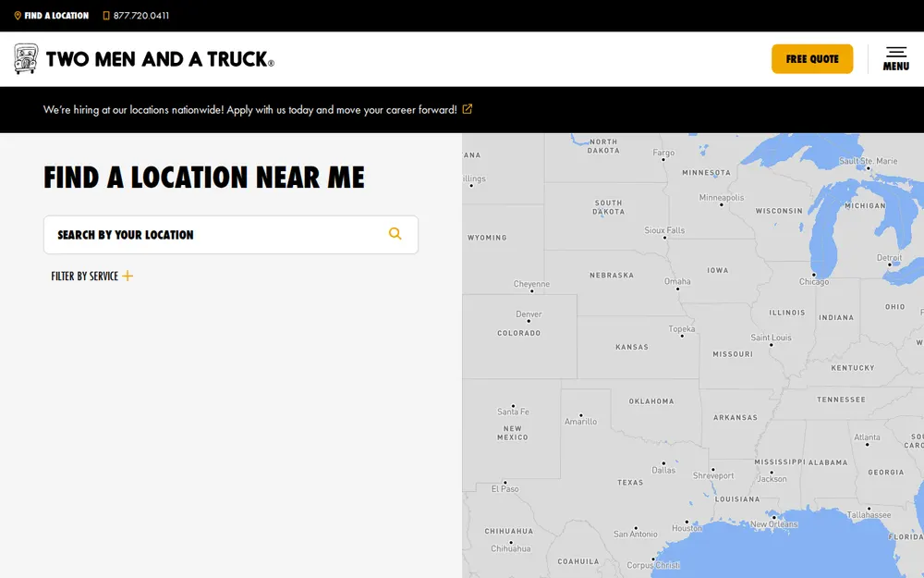The image size is (924, 578).
Task: Open the hamburger Menu
Action: (895, 59)
